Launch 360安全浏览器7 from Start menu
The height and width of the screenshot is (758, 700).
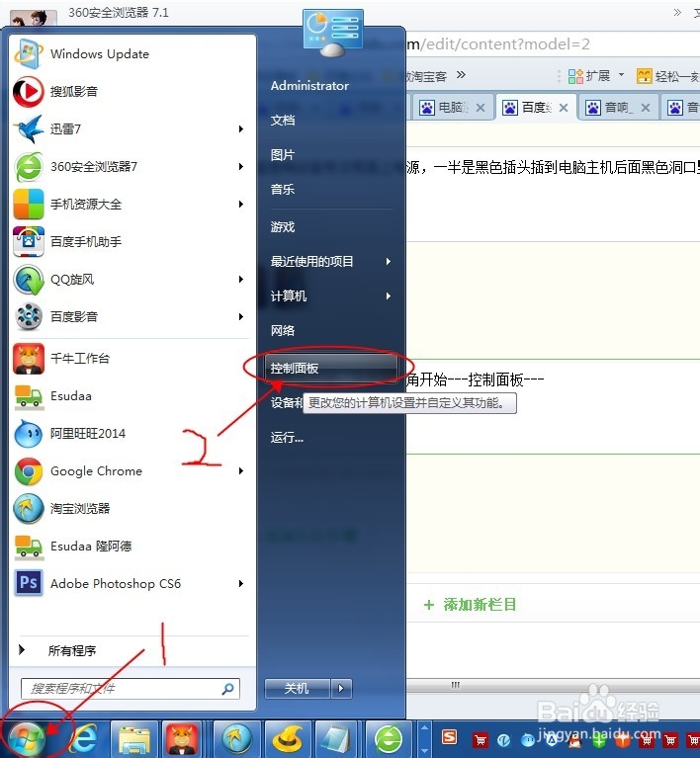click(131, 167)
